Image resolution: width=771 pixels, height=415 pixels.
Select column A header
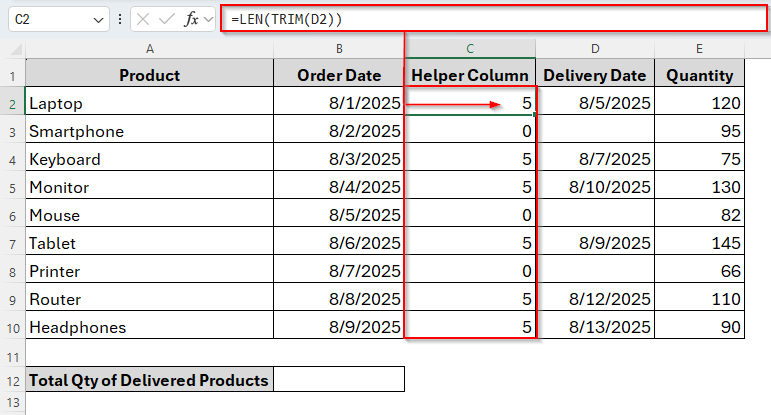tap(149, 49)
